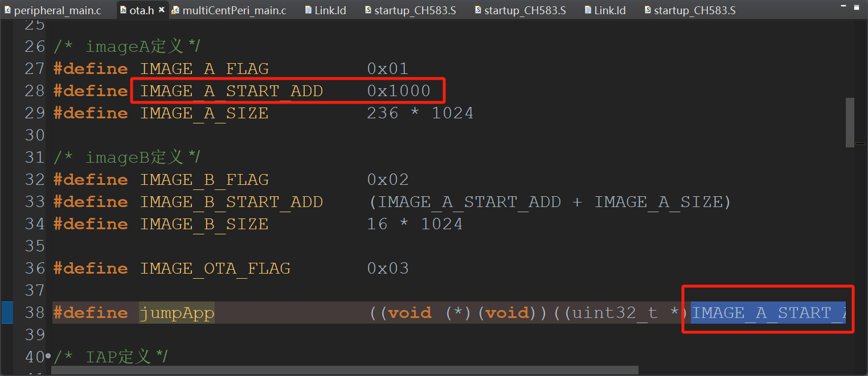Open the multiCentPeri_main.c tab

coord(234,10)
